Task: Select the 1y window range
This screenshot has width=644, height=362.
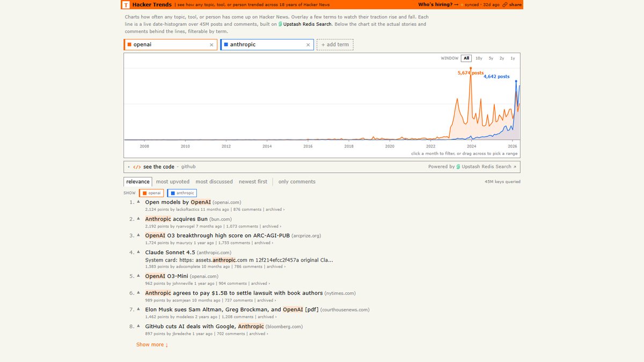Action: pyautogui.click(x=513, y=58)
